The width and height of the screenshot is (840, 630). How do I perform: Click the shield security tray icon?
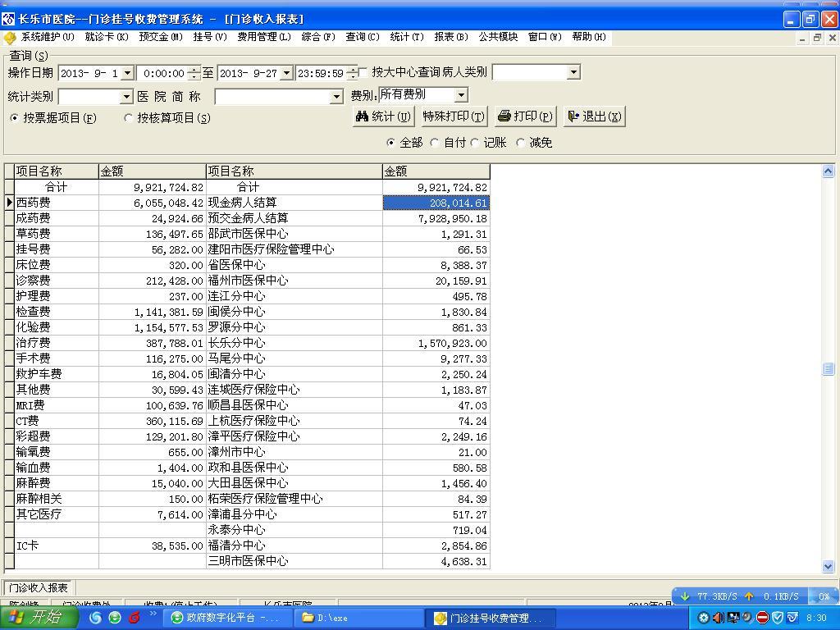coord(778,618)
